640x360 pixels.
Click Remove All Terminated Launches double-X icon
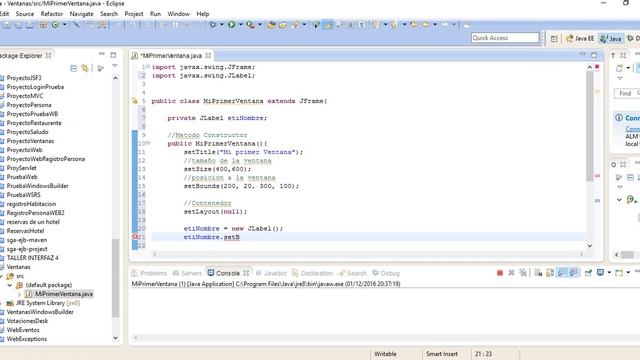523,273
